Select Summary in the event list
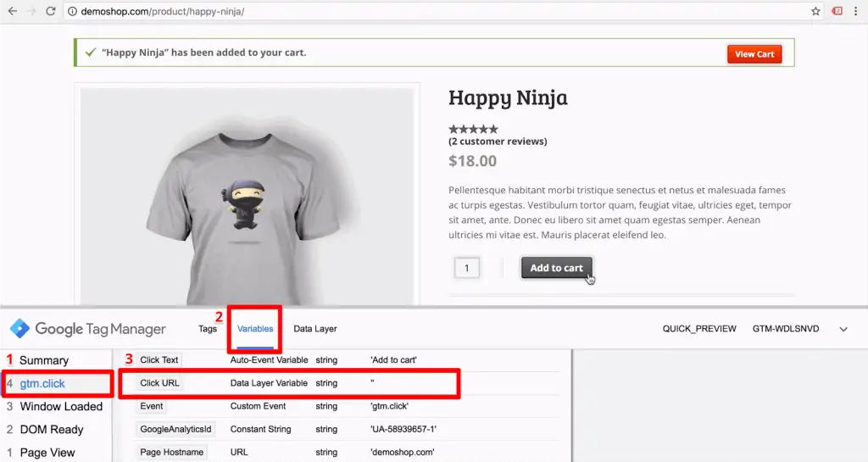The image size is (868, 462). point(44,360)
